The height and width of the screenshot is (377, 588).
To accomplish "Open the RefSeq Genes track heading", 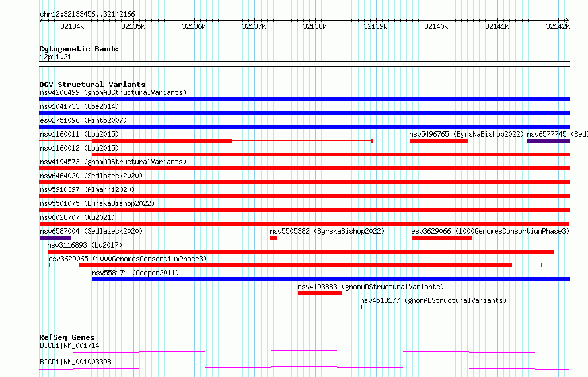I will pyautogui.click(x=67, y=337).
